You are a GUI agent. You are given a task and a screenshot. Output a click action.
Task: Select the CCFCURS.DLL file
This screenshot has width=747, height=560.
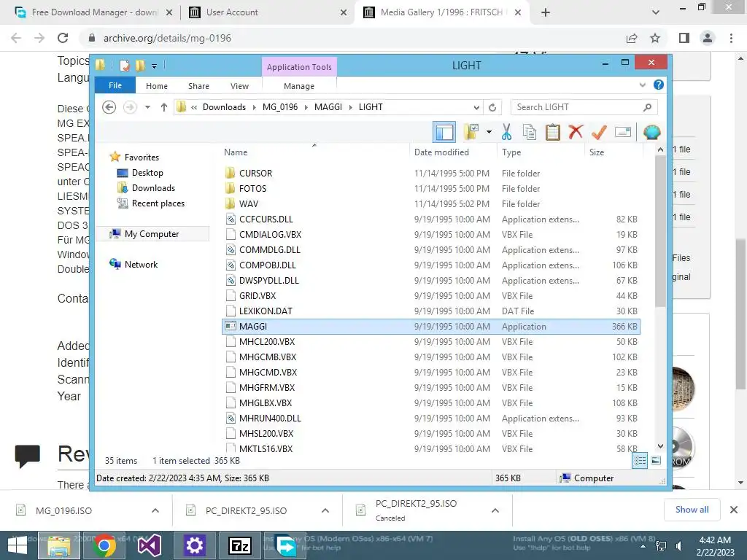coord(430,219)
